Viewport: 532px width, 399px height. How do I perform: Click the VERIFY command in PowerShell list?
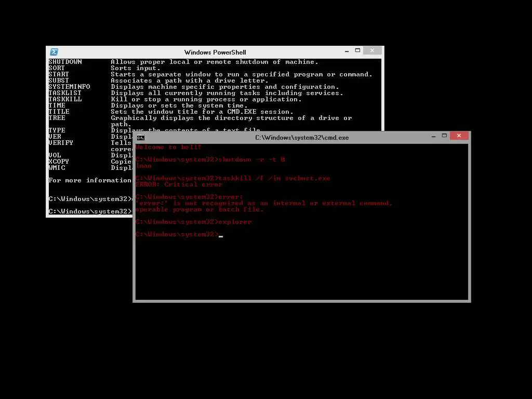click(x=61, y=143)
